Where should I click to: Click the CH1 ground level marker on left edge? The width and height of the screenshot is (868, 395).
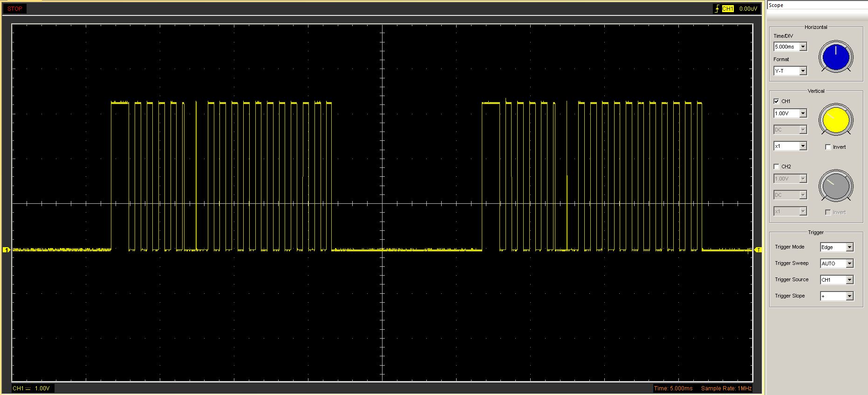[x=7, y=250]
